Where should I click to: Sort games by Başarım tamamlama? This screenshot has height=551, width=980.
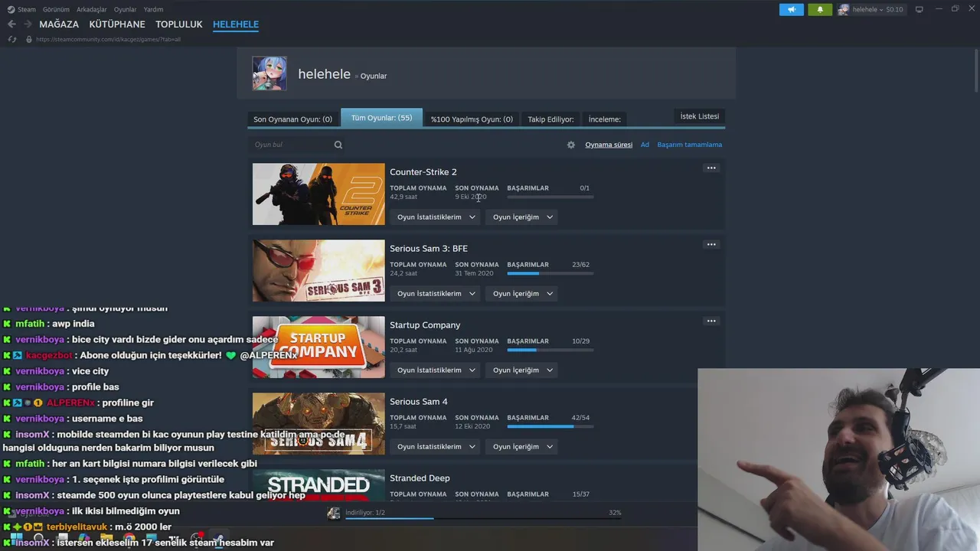[x=689, y=145]
